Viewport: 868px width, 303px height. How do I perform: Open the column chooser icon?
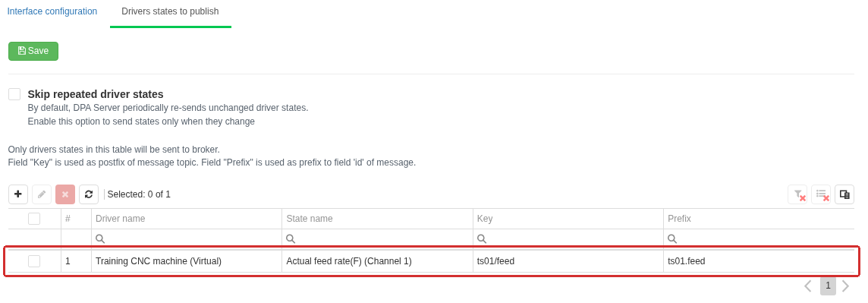[x=844, y=194]
